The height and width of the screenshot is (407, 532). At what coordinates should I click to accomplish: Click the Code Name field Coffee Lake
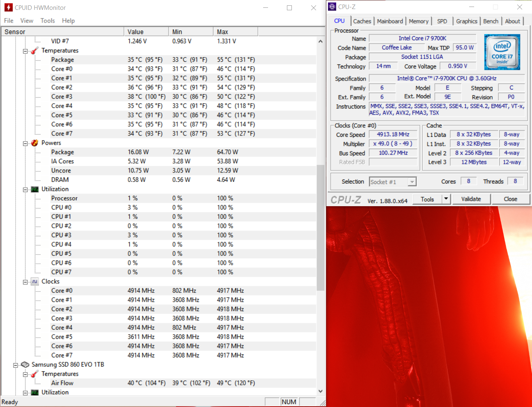397,48
